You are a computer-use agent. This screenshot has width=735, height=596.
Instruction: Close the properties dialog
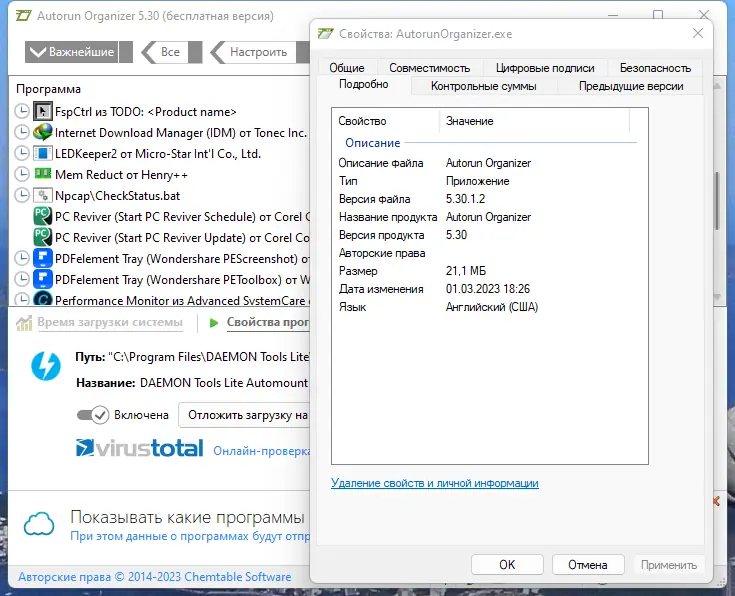[x=698, y=33]
